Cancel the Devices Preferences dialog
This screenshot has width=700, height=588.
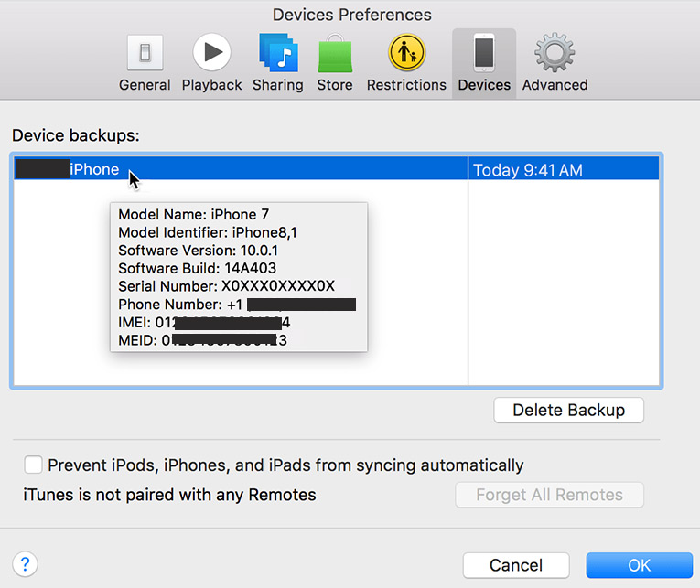516,565
